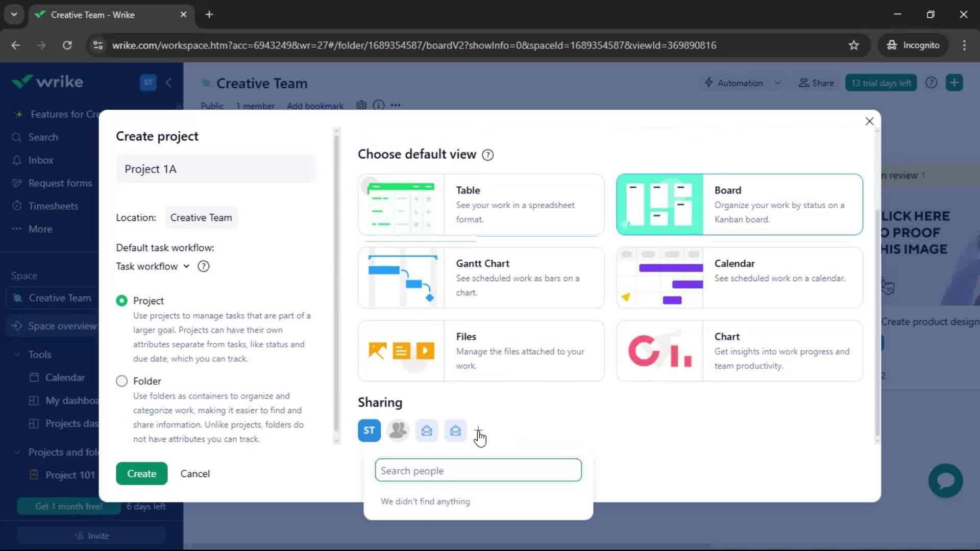Image resolution: width=980 pixels, height=551 pixels.
Task: Open Inbox in the sidebar
Action: pyautogui.click(x=41, y=160)
